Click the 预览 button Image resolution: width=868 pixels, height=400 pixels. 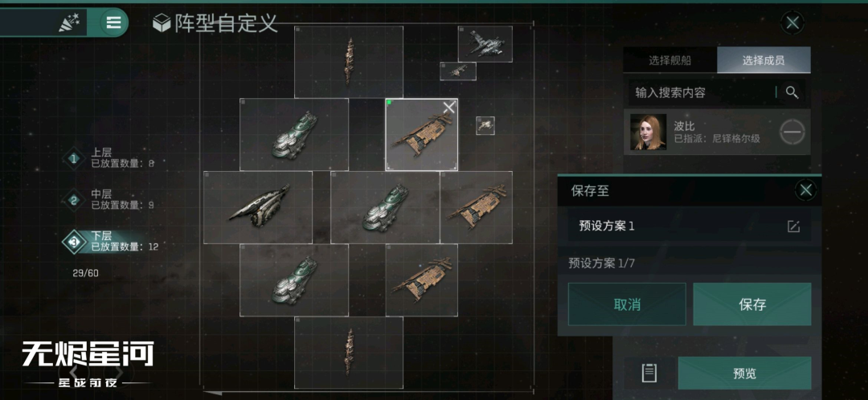[744, 373]
